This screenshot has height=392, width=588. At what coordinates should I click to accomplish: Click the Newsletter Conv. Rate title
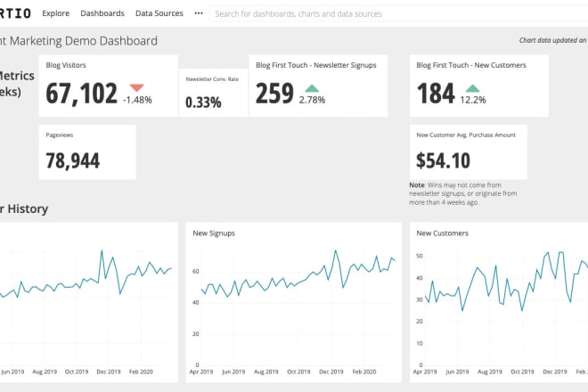pos(212,79)
